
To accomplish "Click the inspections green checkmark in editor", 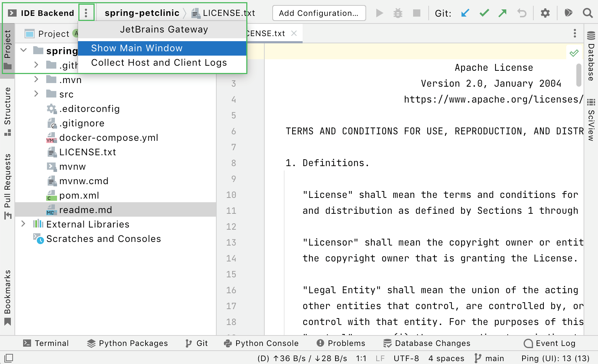I will 574,53.
